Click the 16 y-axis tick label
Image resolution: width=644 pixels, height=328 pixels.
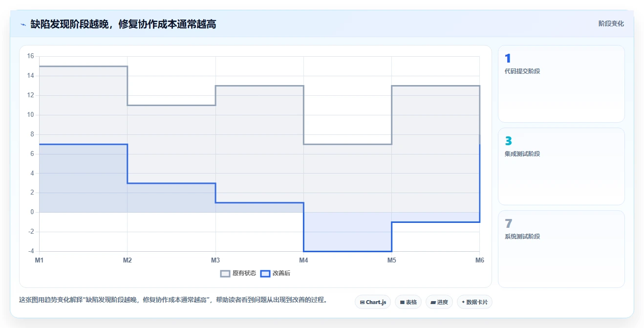click(30, 56)
